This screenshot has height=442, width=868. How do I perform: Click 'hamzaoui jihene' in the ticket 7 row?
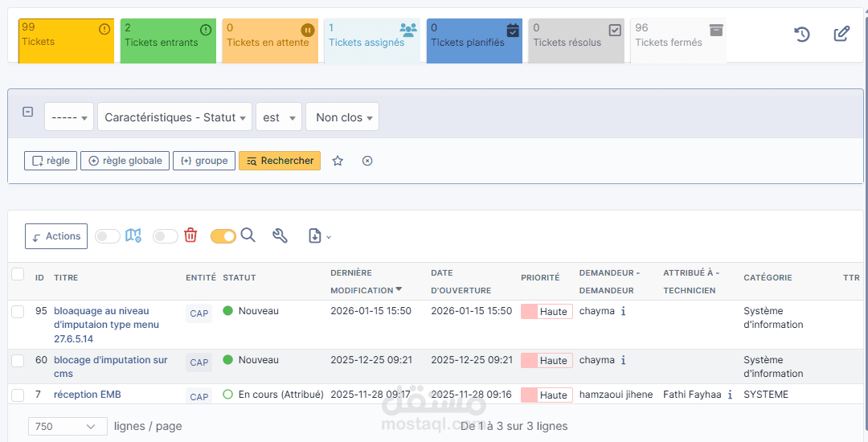click(616, 395)
